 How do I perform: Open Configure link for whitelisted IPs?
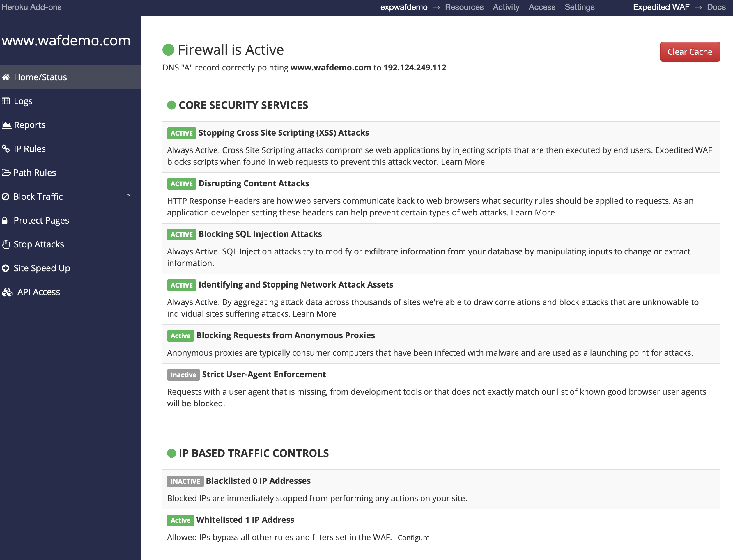(413, 538)
